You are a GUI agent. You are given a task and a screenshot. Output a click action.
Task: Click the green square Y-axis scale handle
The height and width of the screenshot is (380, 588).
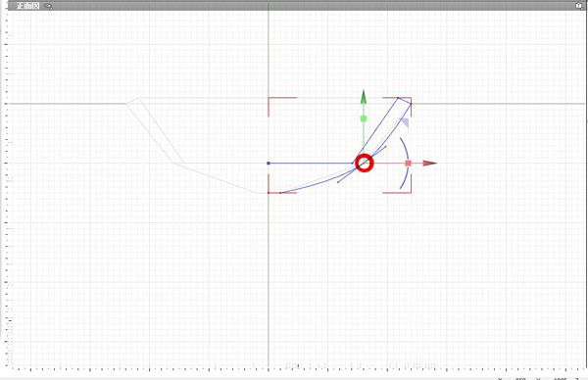tap(364, 119)
